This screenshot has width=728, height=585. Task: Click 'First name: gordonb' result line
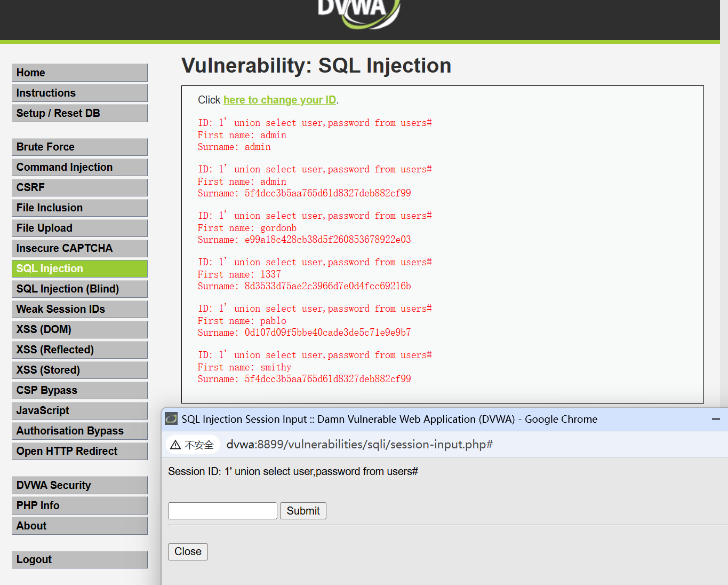pyautogui.click(x=247, y=228)
